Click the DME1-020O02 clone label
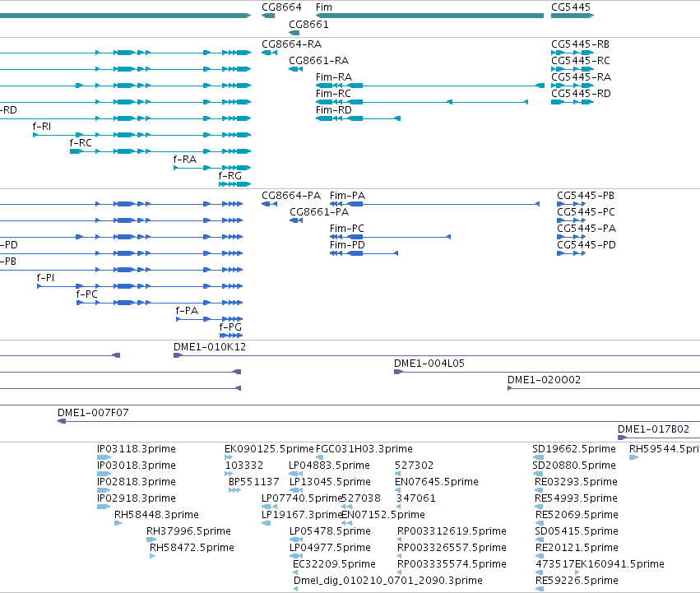 coord(544,380)
